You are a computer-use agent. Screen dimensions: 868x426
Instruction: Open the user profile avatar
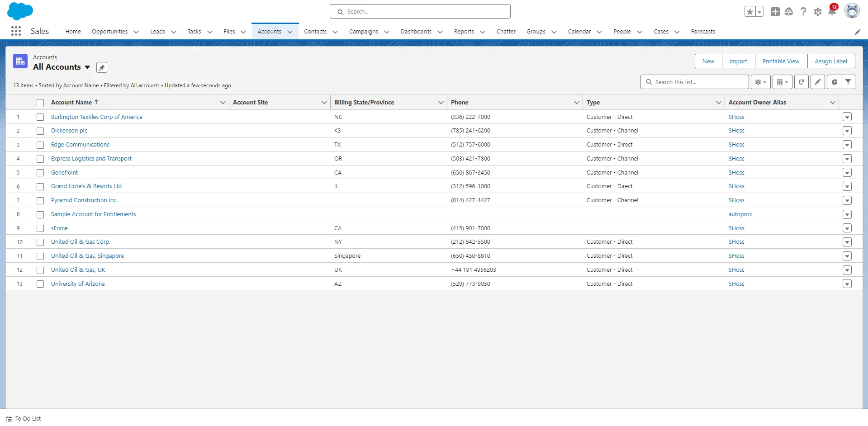pos(852,11)
